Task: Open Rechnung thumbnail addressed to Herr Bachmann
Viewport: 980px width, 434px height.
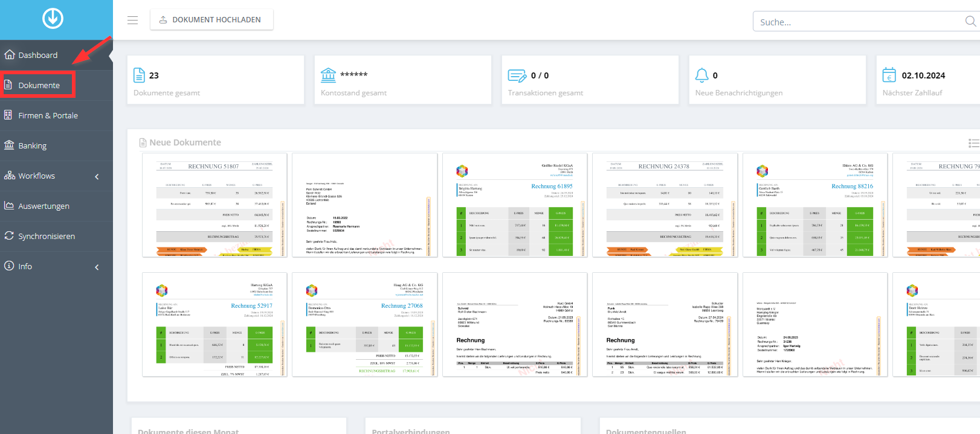Action: click(515, 325)
